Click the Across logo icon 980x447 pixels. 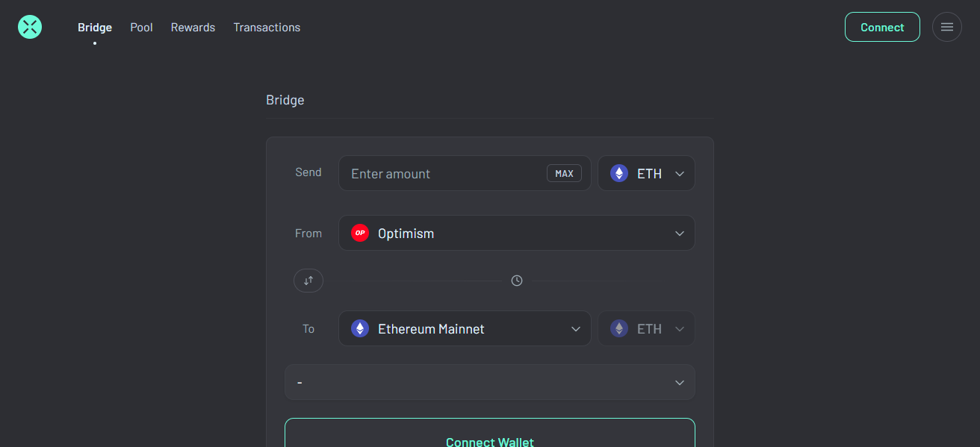pos(30,28)
